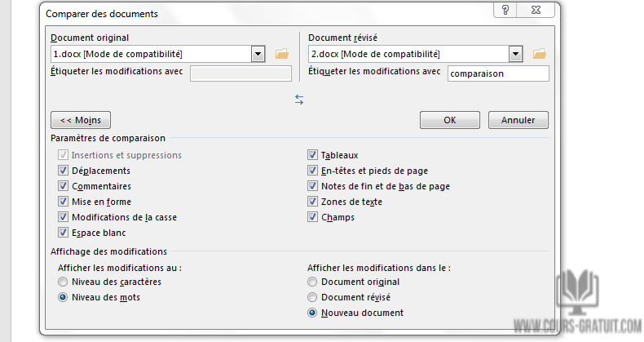Uncheck the Déplacements checkbox
The height and width of the screenshot is (342, 644).
pos(63,171)
